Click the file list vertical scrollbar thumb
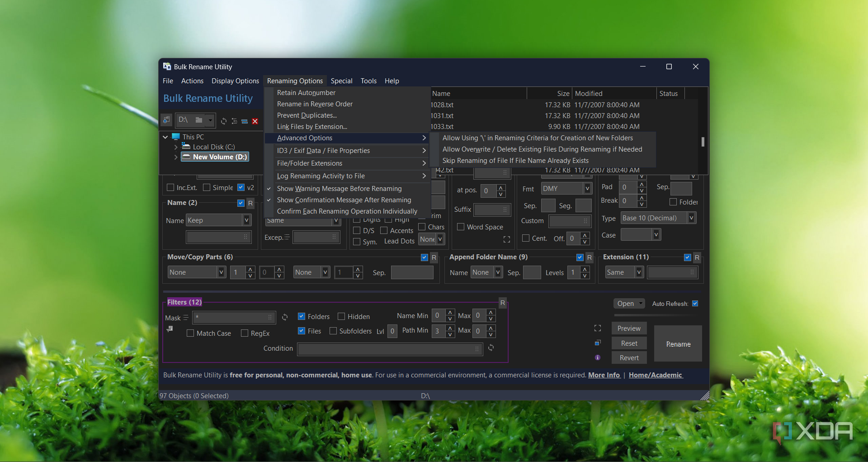The width and height of the screenshot is (868, 462). [x=703, y=142]
